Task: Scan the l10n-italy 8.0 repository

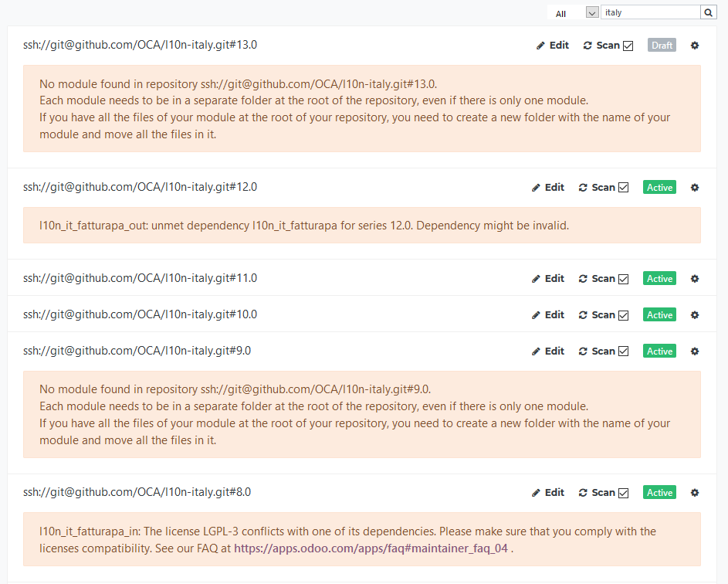Action: click(598, 493)
